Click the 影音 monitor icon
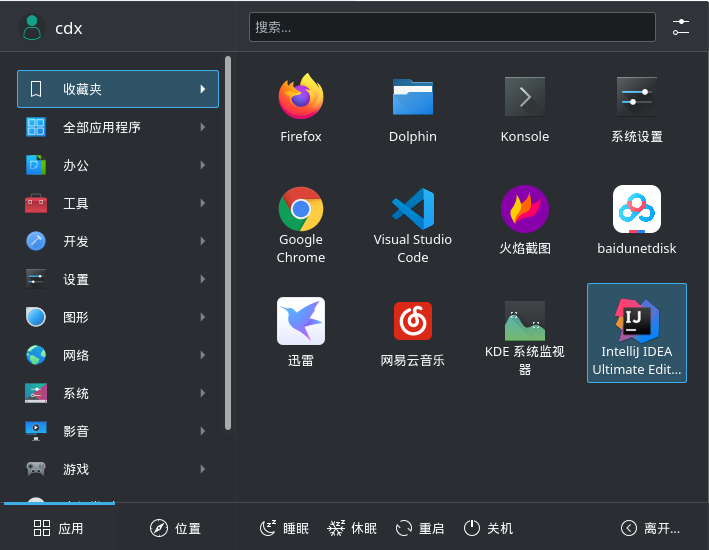This screenshot has height=550, width=709. tap(36, 431)
